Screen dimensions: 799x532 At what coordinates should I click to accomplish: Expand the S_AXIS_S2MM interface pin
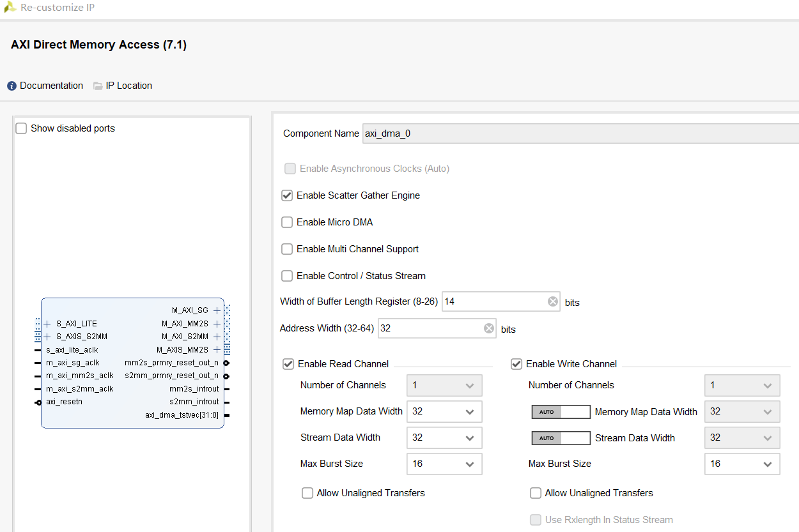(46, 336)
